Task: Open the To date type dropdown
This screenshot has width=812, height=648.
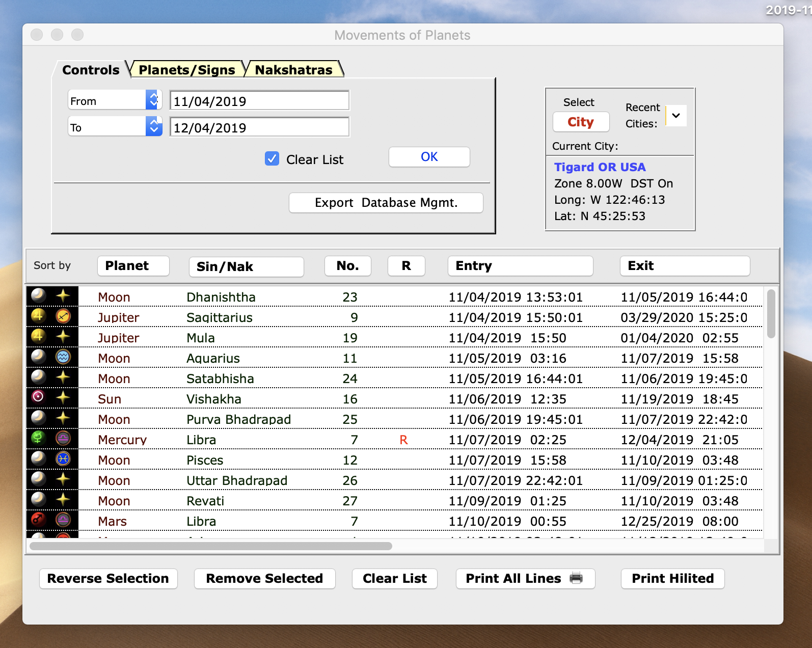Action: click(153, 126)
